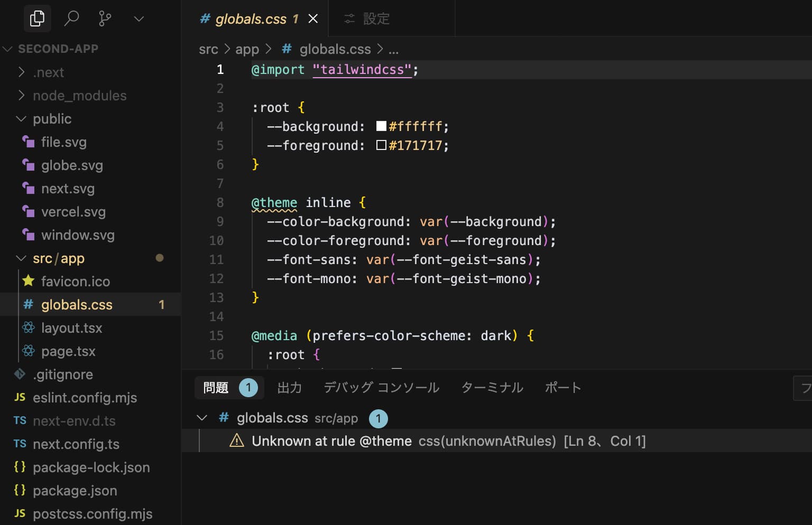
Task: Click the hash icon in the breadcrumb
Action: click(x=287, y=49)
